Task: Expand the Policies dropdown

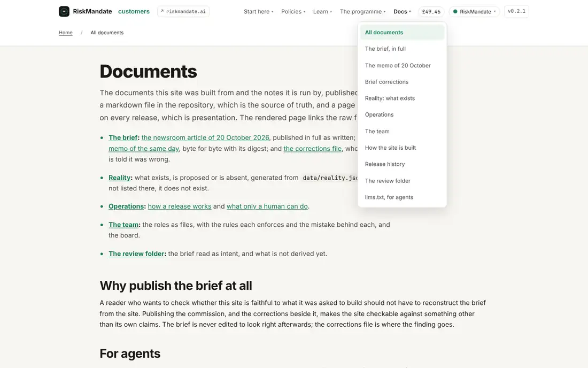Action: (293, 12)
